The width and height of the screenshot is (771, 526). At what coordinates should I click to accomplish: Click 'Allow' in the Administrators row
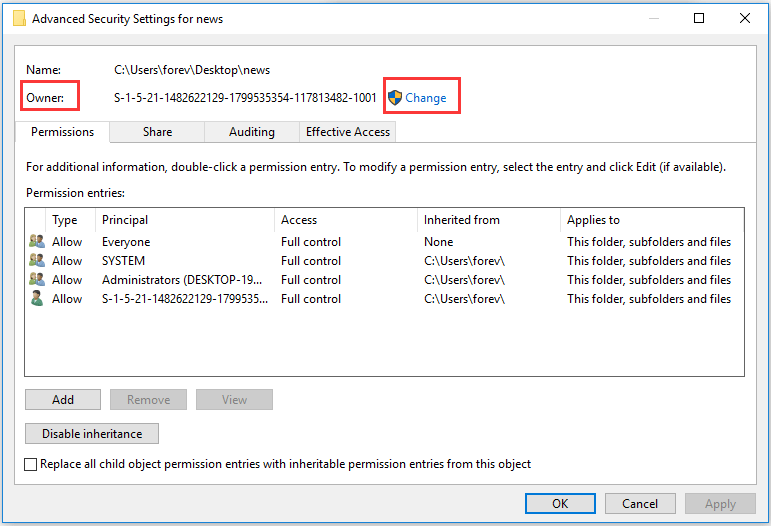tap(67, 280)
